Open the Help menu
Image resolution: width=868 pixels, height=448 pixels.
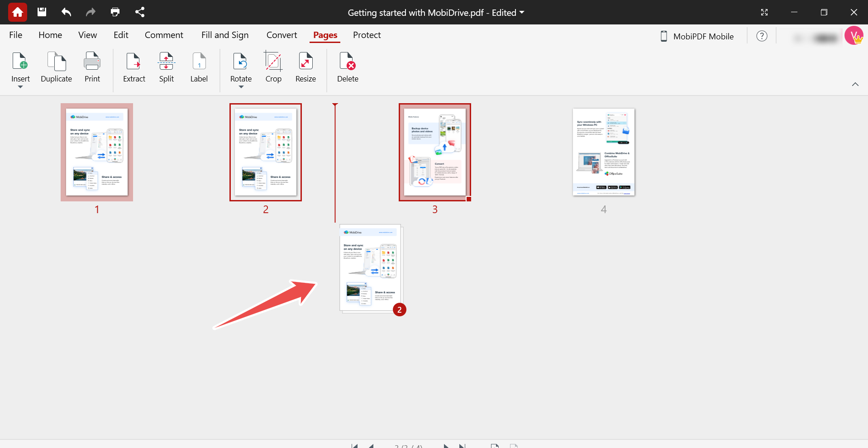tap(762, 36)
